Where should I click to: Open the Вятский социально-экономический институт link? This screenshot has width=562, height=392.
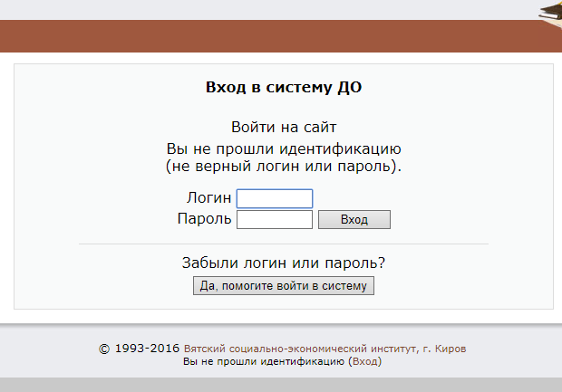tap(325, 349)
